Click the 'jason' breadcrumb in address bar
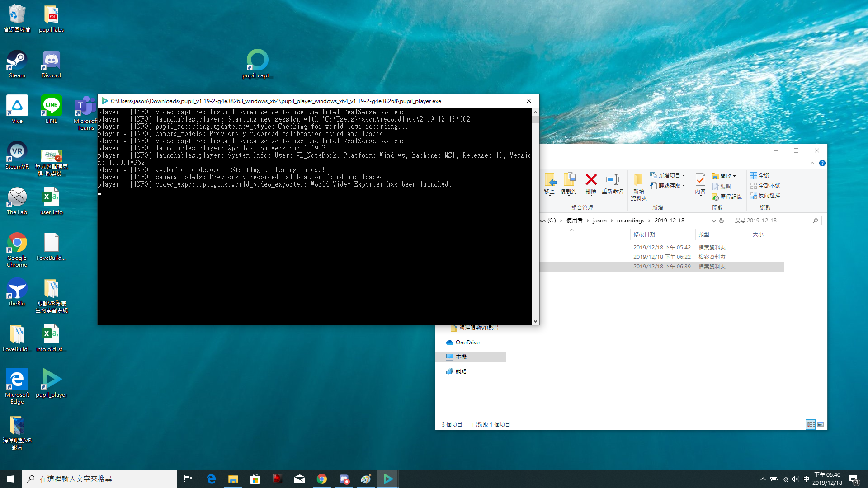868x488 pixels. point(599,221)
